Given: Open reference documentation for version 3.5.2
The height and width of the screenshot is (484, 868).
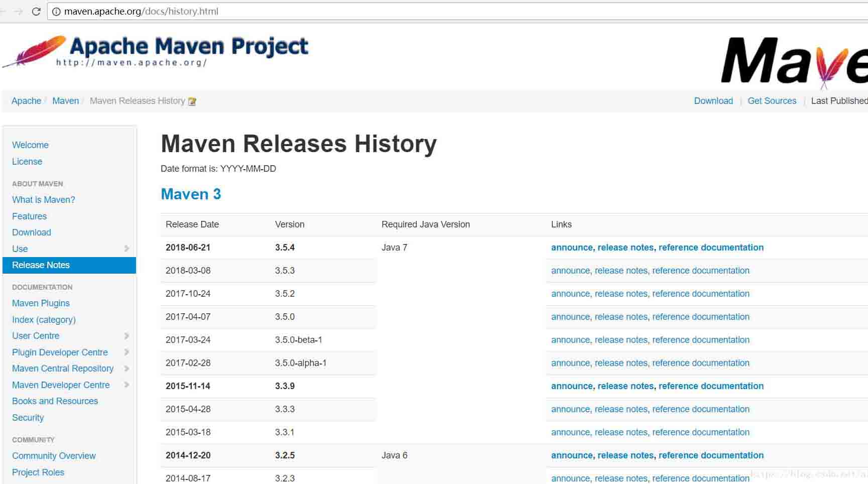Looking at the screenshot, I should coord(701,293).
